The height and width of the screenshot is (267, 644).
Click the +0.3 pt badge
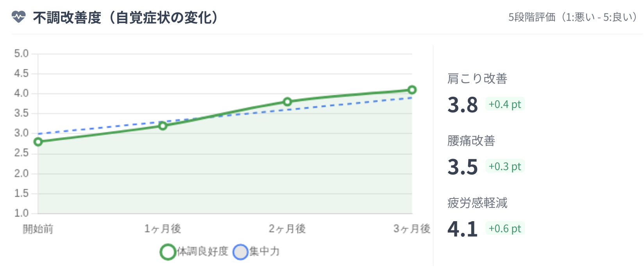(504, 166)
